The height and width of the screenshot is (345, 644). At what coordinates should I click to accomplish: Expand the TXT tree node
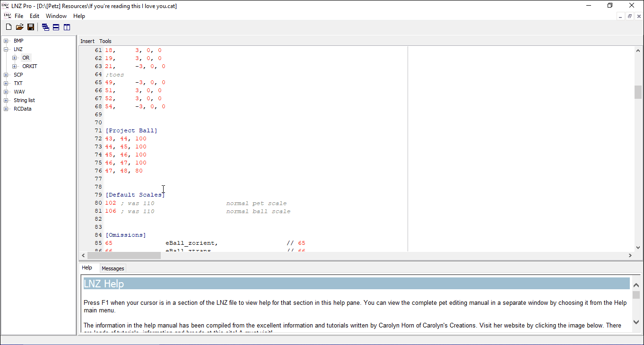(x=6, y=83)
